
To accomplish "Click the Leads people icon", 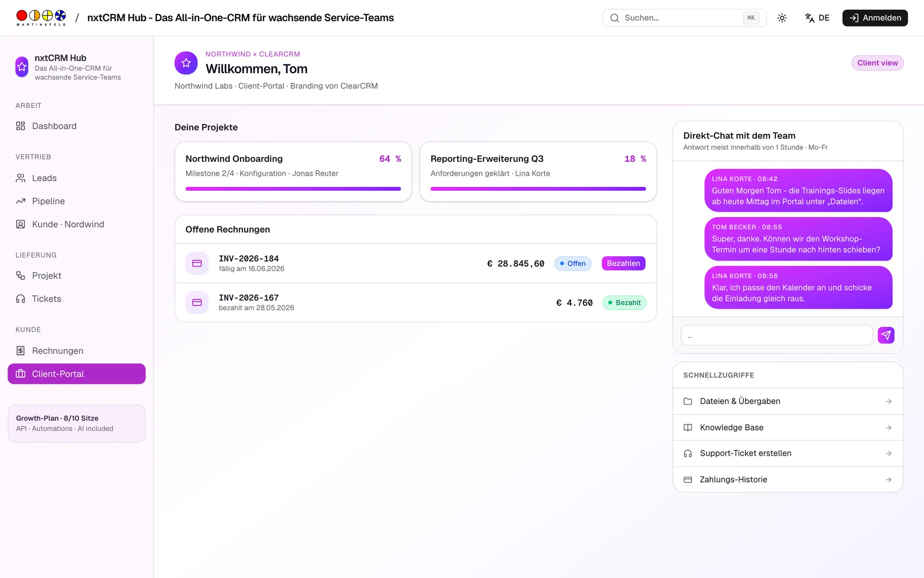I will [20, 178].
